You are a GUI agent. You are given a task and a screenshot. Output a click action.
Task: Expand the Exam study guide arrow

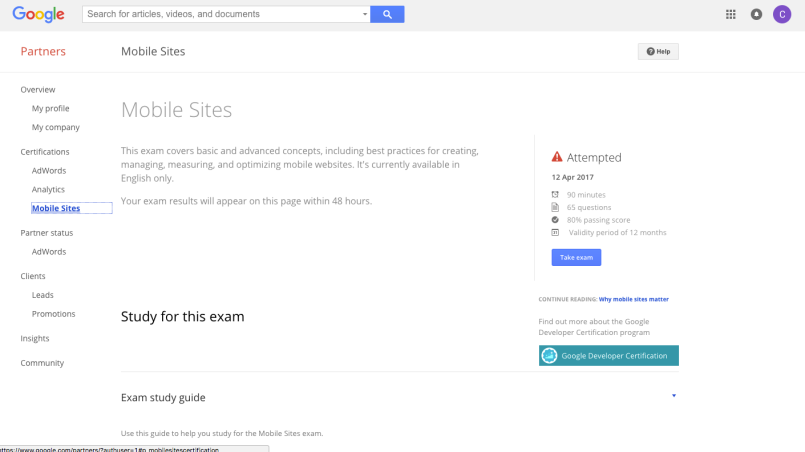[x=674, y=396]
